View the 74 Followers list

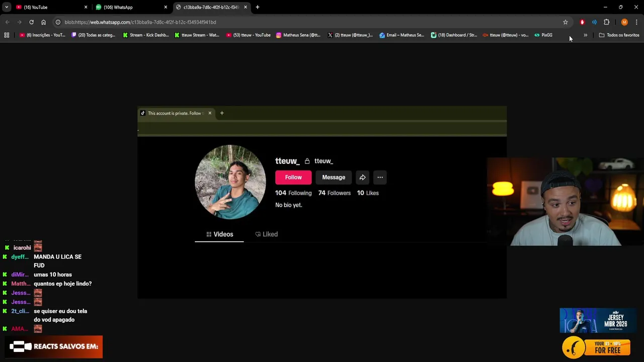tap(335, 193)
